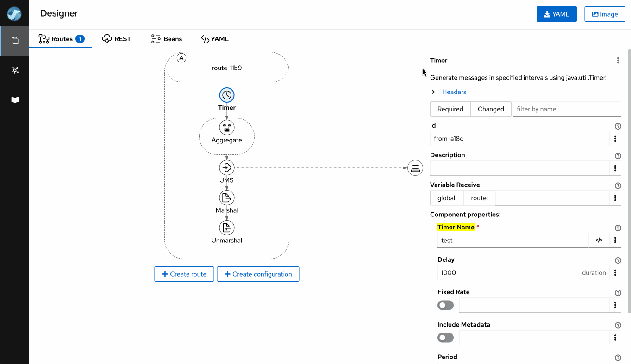Viewport: 631px width, 364px height.
Task: Show help for the Delay property
Action: [618, 260]
